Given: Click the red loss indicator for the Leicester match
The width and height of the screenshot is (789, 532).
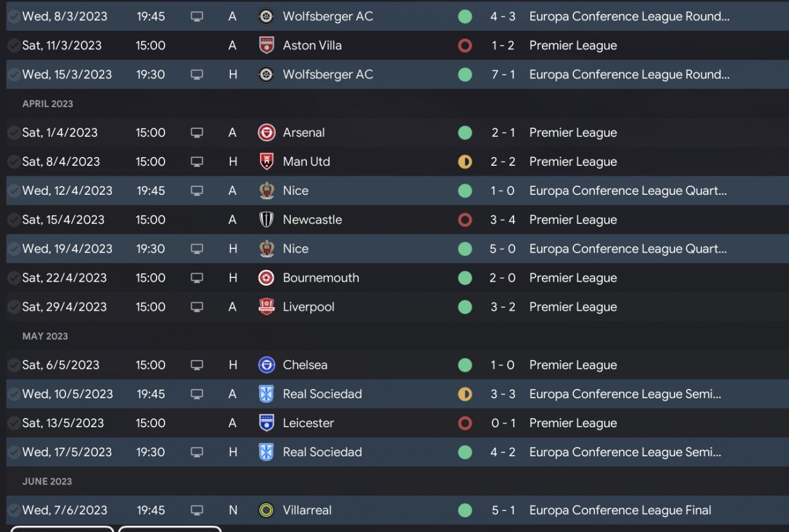Looking at the screenshot, I should [465, 424].
